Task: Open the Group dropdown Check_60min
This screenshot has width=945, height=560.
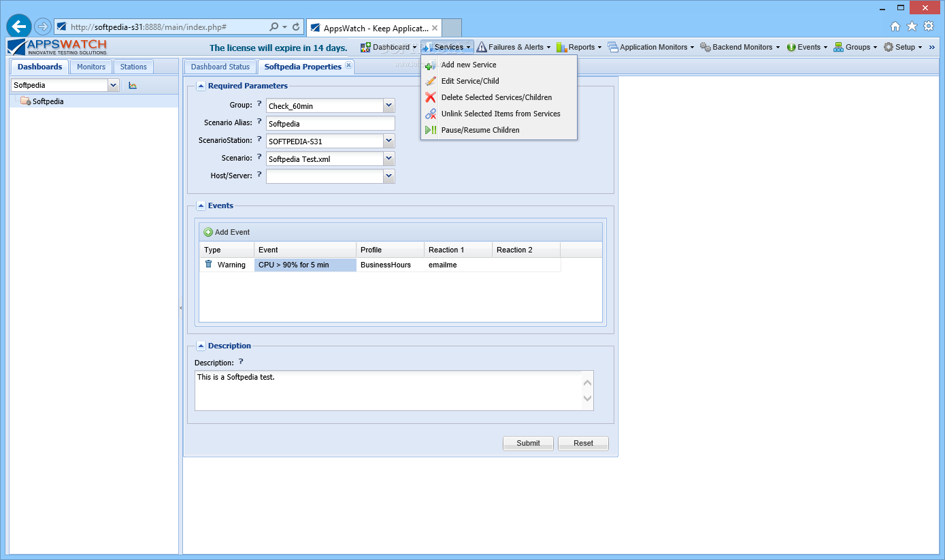Action: pos(388,105)
